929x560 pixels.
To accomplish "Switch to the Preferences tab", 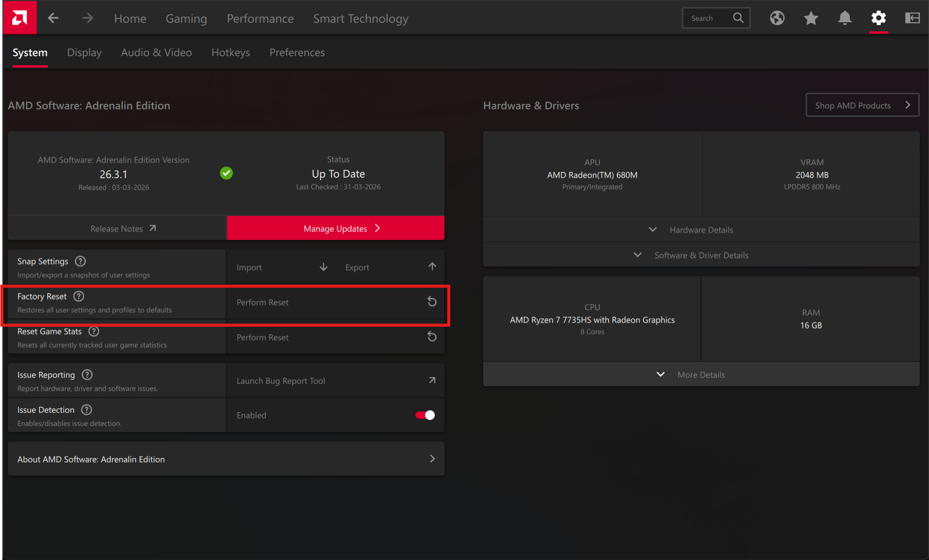I will point(297,53).
